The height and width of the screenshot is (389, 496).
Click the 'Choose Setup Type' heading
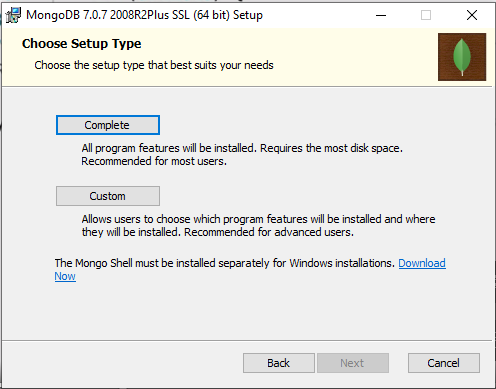pyautogui.click(x=82, y=44)
